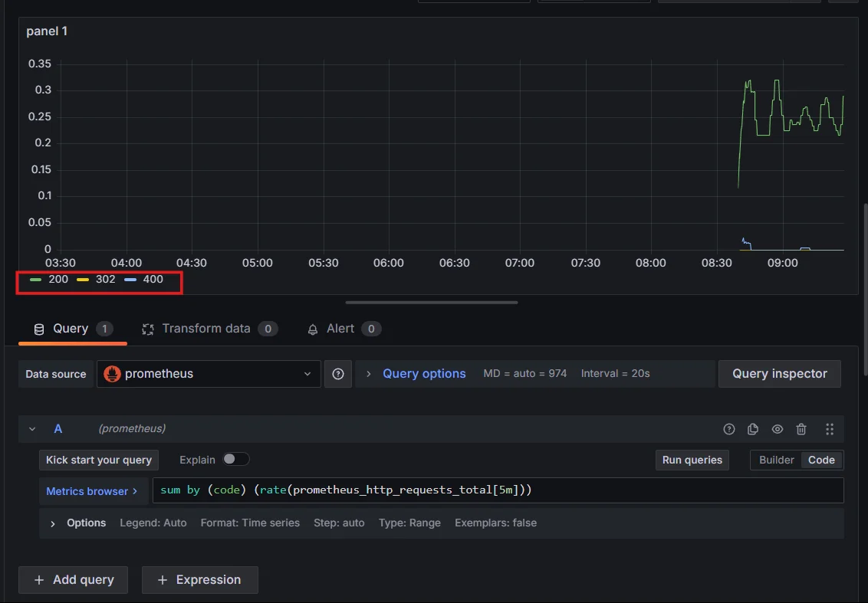Image resolution: width=868 pixels, height=603 pixels.
Task: Click the 'MD = auto = 974' text
Action: pos(524,373)
